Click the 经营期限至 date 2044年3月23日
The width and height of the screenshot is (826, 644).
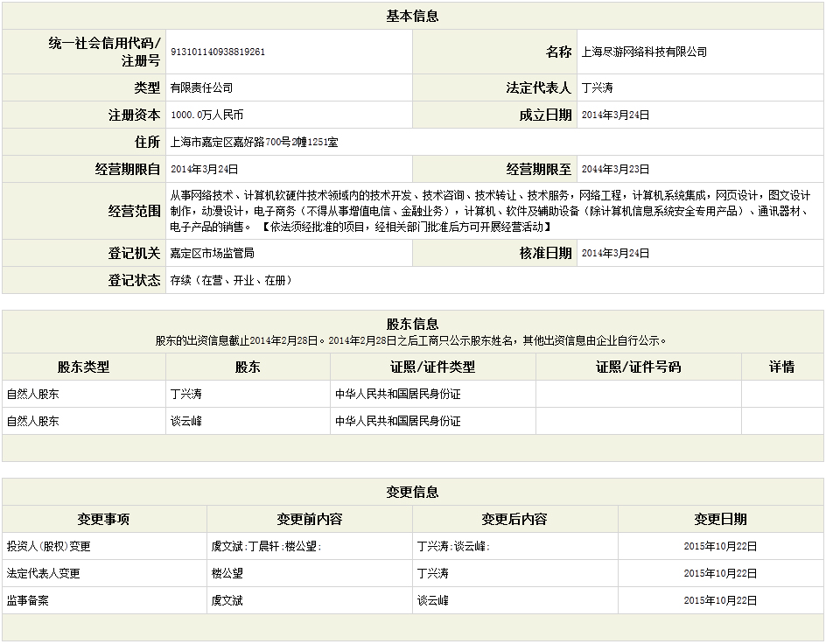615,170
